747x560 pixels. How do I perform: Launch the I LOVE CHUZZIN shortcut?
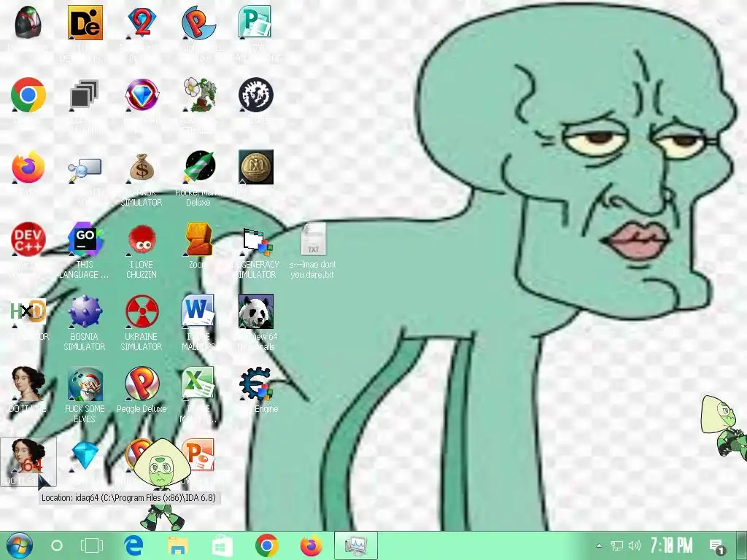[x=142, y=239]
